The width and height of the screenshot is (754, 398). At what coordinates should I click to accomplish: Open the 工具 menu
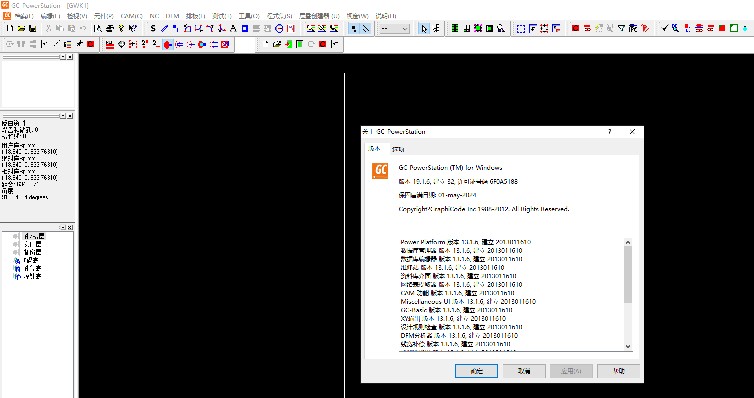(249, 16)
